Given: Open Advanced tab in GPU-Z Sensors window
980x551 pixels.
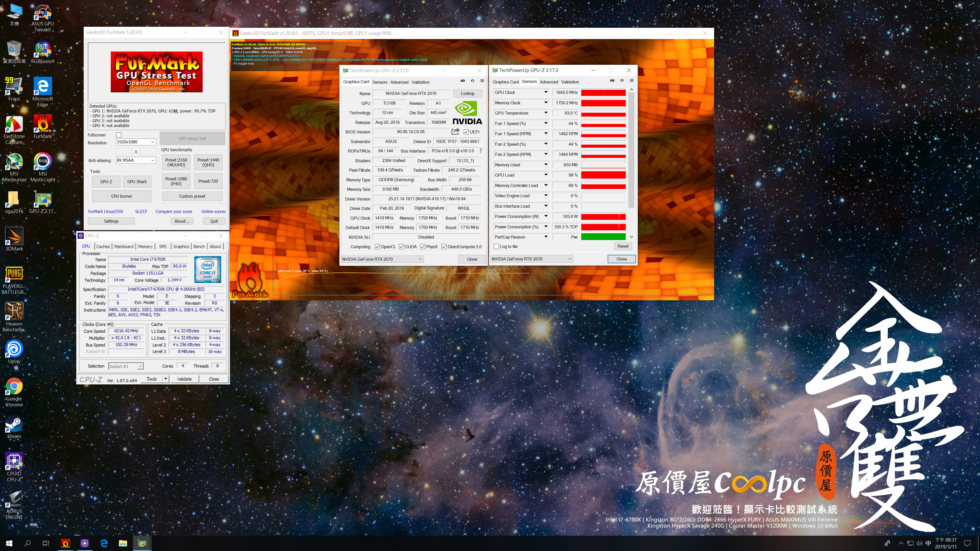Looking at the screenshot, I should pyautogui.click(x=549, y=82).
